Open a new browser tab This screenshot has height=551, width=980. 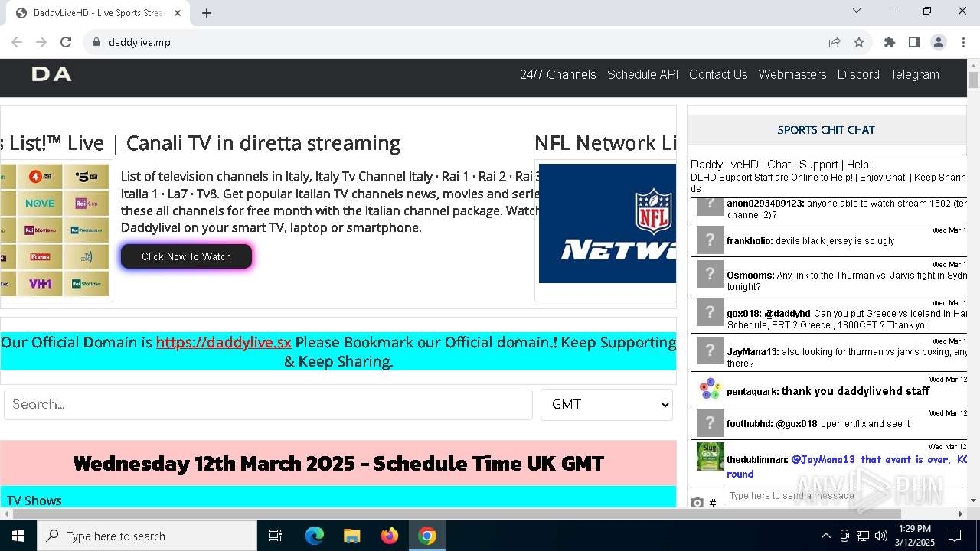(x=207, y=13)
